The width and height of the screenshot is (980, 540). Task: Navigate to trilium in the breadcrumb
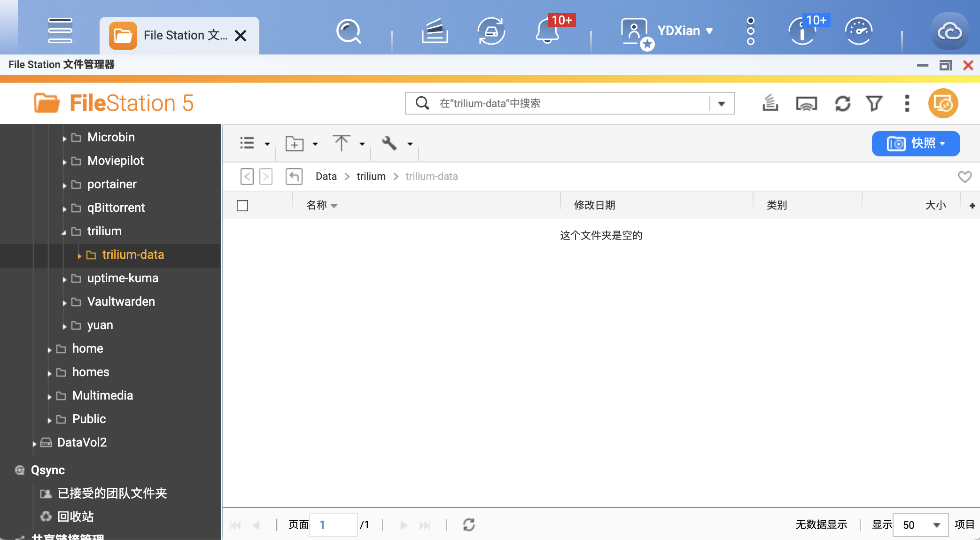point(371,177)
